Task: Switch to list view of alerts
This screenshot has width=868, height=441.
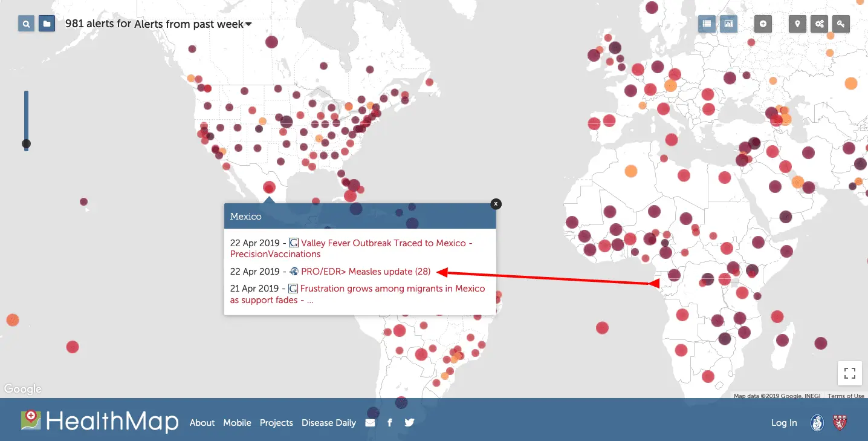Action: point(707,24)
